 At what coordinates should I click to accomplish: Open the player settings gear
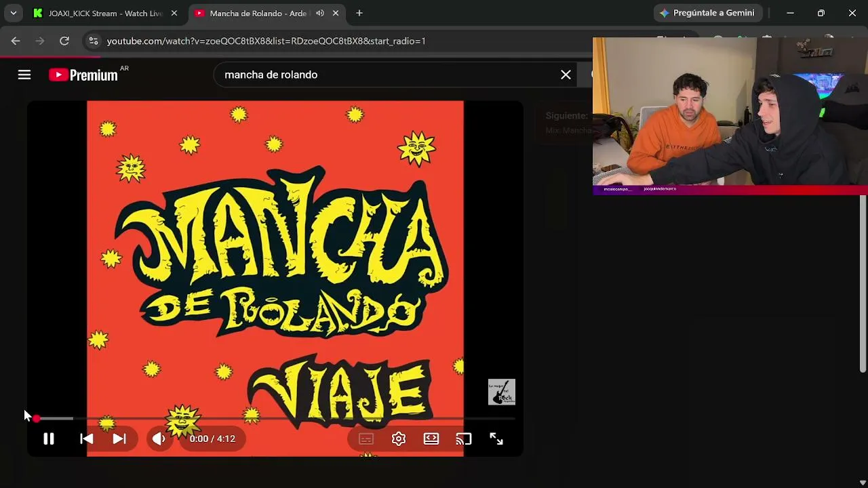point(399,439)
